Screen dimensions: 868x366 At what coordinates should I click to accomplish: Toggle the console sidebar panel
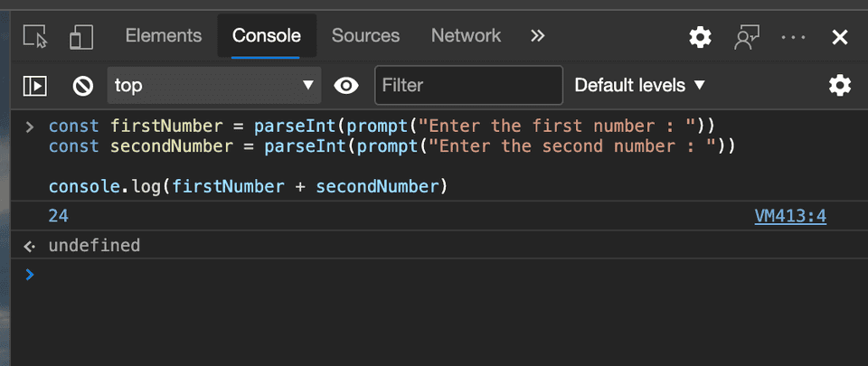35,86
